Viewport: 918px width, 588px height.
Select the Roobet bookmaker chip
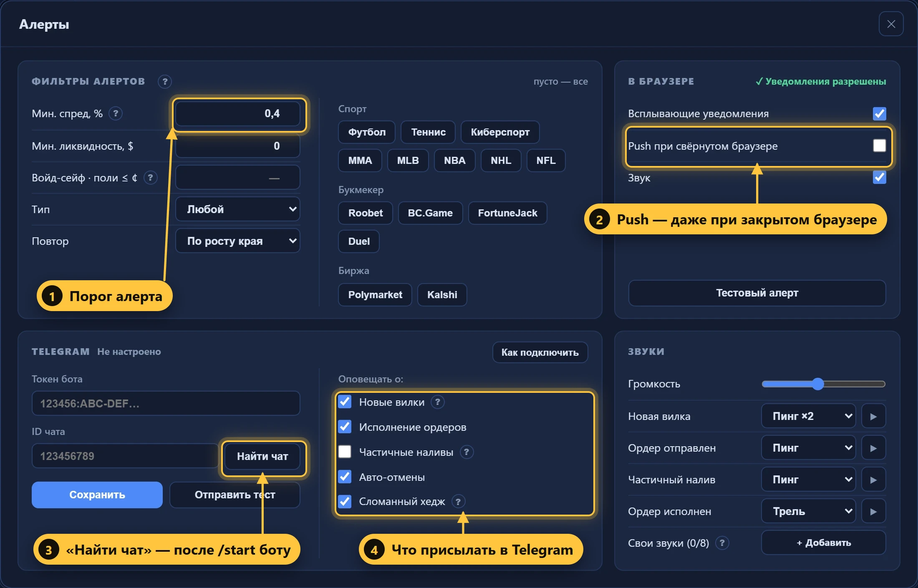365,213
